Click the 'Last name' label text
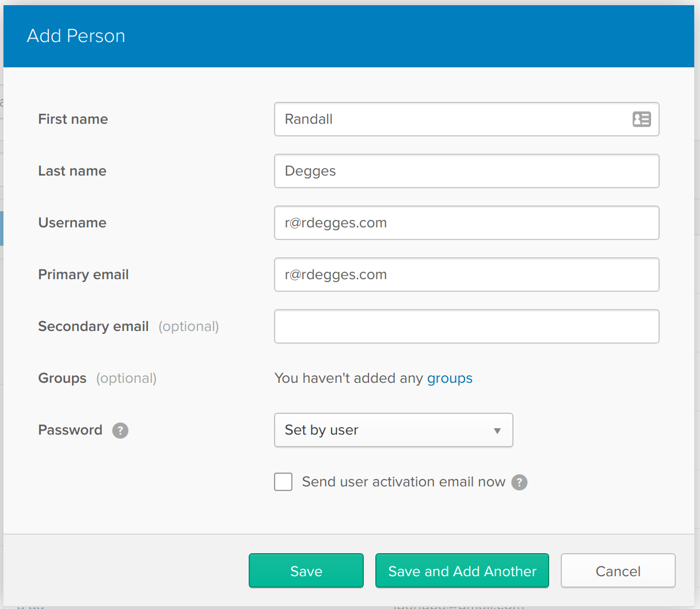The width and height of the screenshot is (700, 609). tap(72, 171)
